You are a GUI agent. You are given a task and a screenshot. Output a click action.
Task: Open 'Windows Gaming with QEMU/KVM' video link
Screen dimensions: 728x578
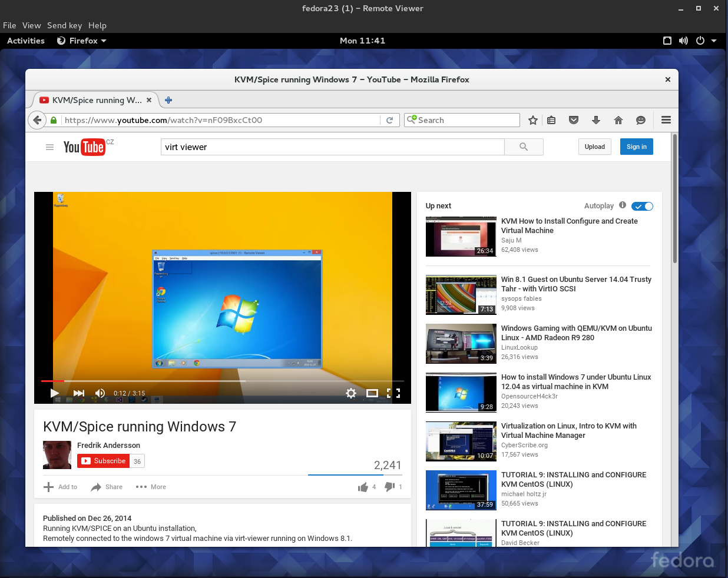[577, 333]
